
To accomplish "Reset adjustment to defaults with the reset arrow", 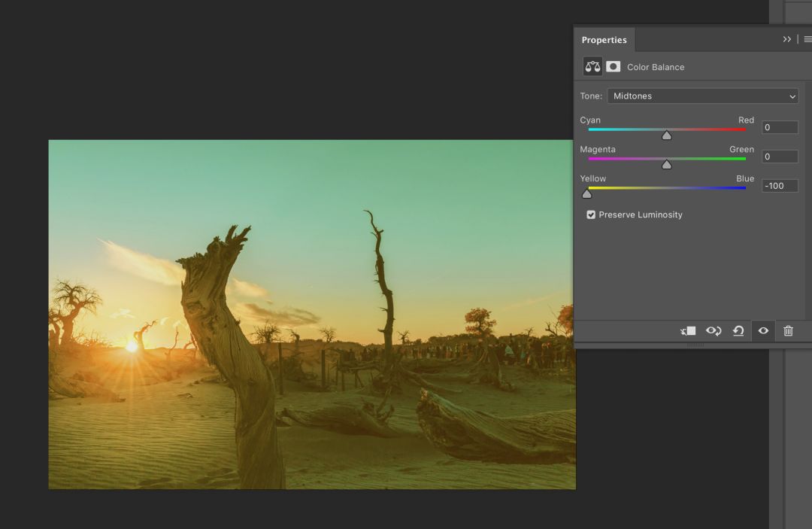I will coord(738,331).
